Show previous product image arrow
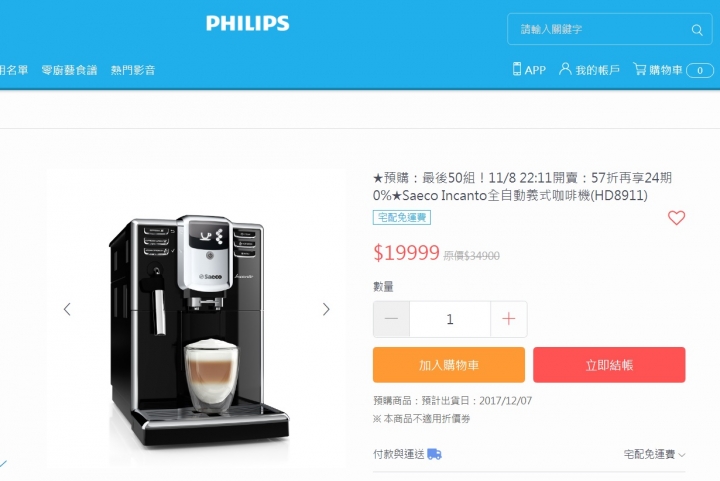 68,309
